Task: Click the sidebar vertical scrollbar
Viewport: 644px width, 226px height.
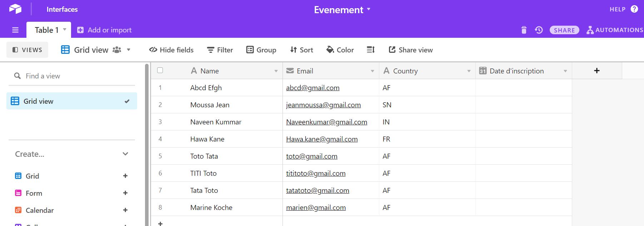Action: tap(146, 144)
